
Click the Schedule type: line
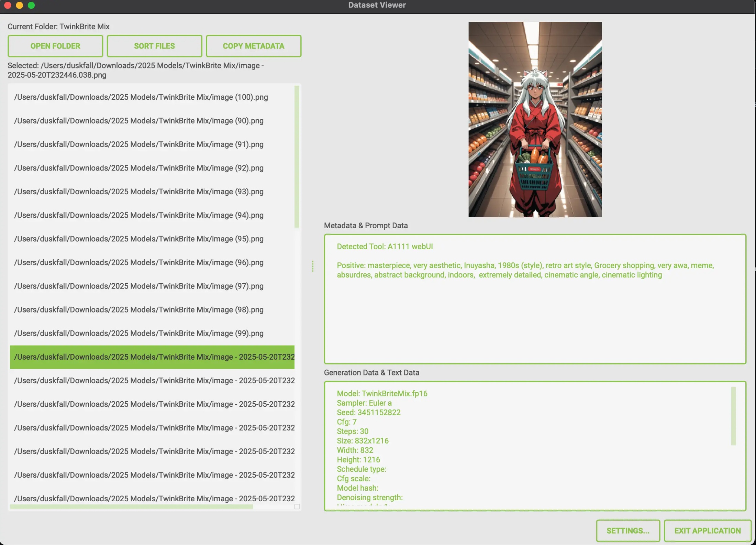[362, 469]
